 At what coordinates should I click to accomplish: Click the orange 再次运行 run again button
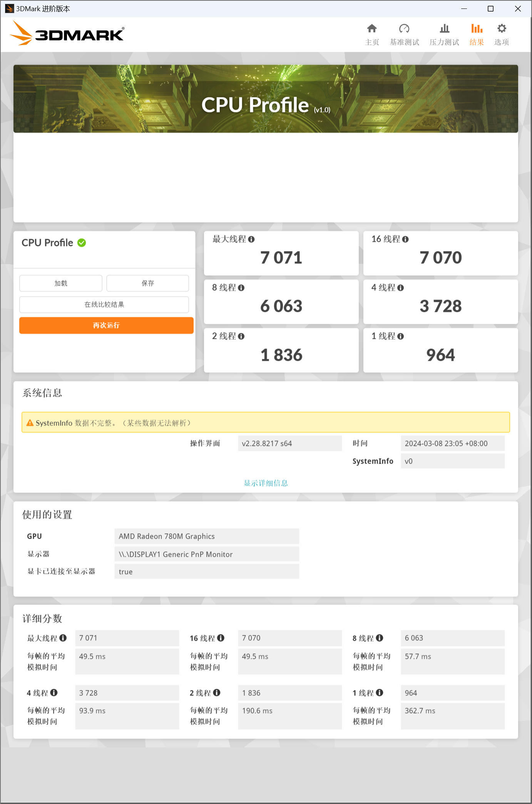click(106, 325)
